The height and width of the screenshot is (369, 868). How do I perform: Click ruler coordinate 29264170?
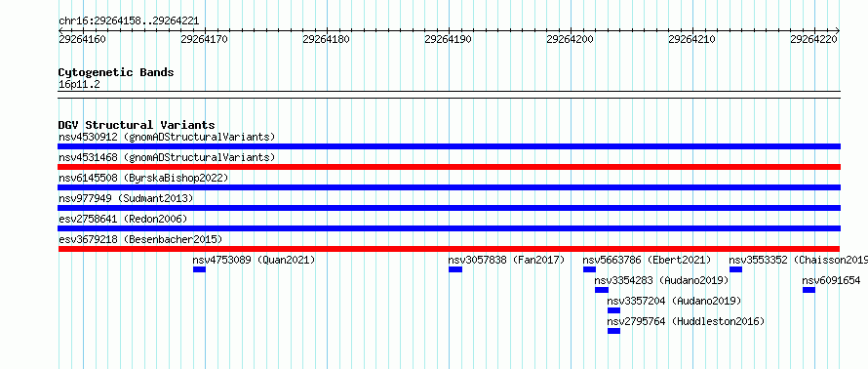[x=204, y=40]
